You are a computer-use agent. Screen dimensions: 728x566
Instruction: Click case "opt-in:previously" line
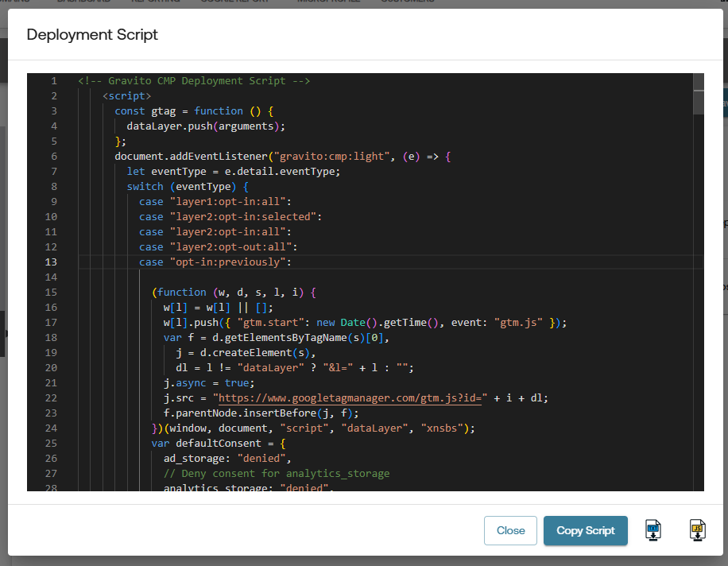pyautogui.click(x=215, y=262)
